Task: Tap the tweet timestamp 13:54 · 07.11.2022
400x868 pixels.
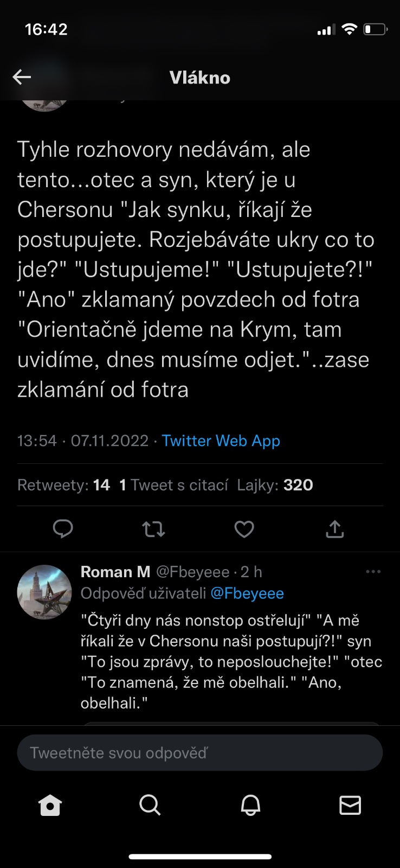Action: click(x=83, y=441)
